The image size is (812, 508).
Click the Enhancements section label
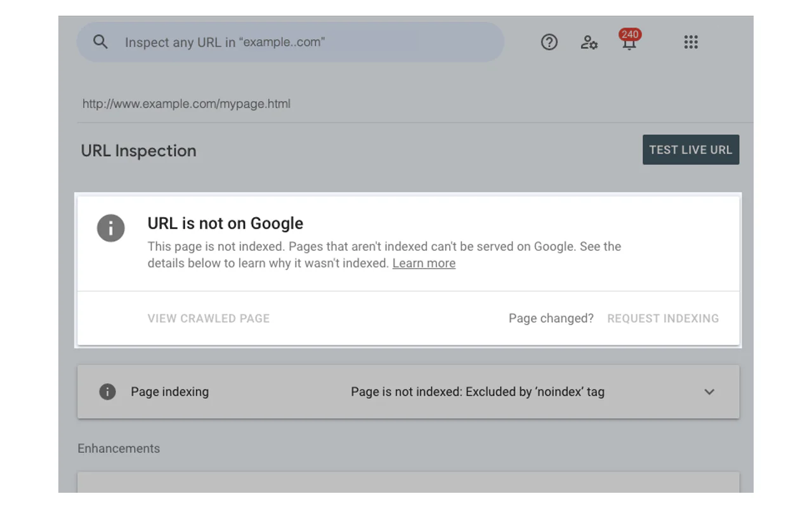click(x=119, y=448)
